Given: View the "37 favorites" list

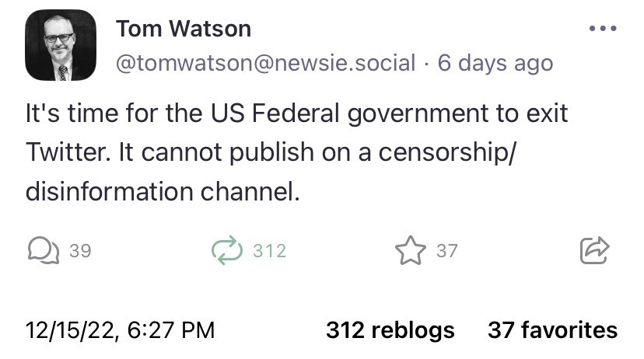Looking at the screenshot, I should tap(552, 329).
